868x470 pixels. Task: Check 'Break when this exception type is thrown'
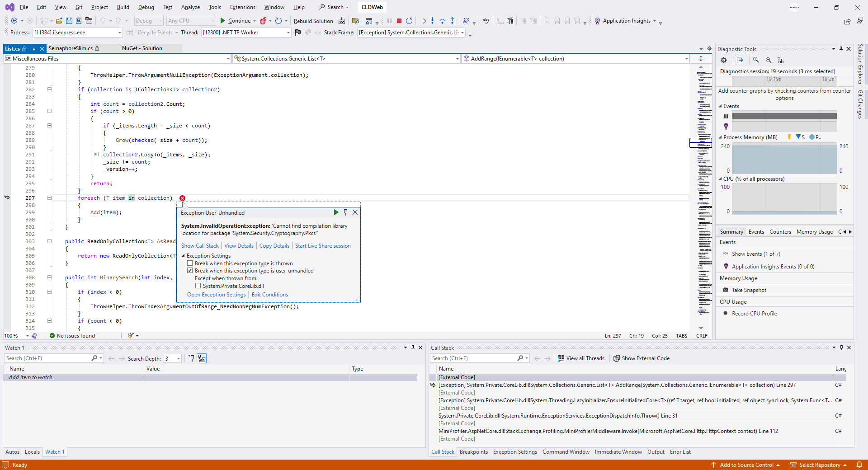190,263
